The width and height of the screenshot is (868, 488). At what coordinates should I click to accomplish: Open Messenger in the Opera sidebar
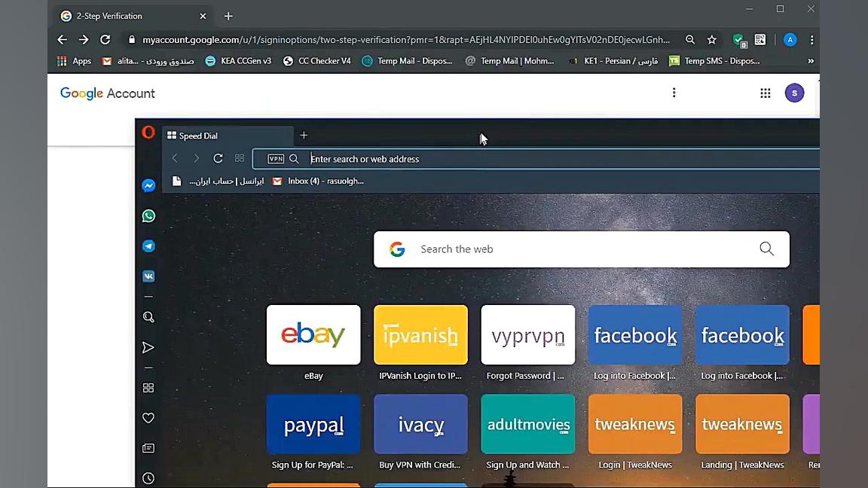click(x=148, y=186)
